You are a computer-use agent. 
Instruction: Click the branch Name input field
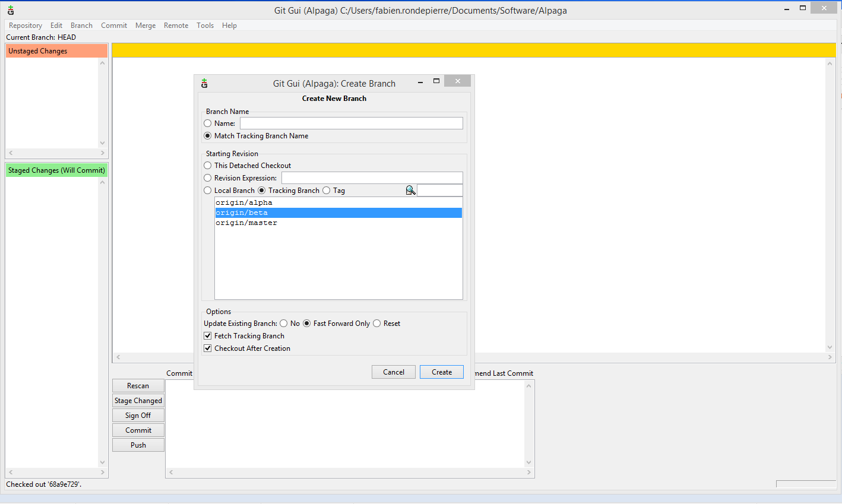pos(352,123)
